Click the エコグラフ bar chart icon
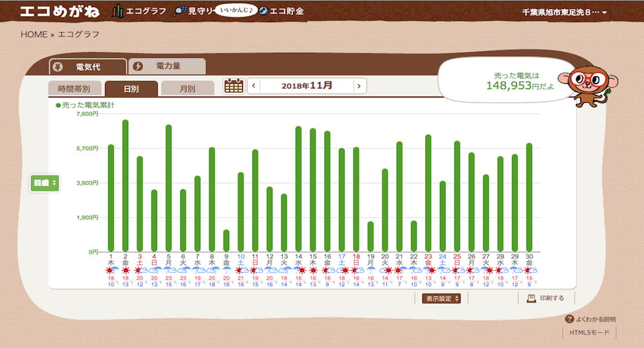 117,11
